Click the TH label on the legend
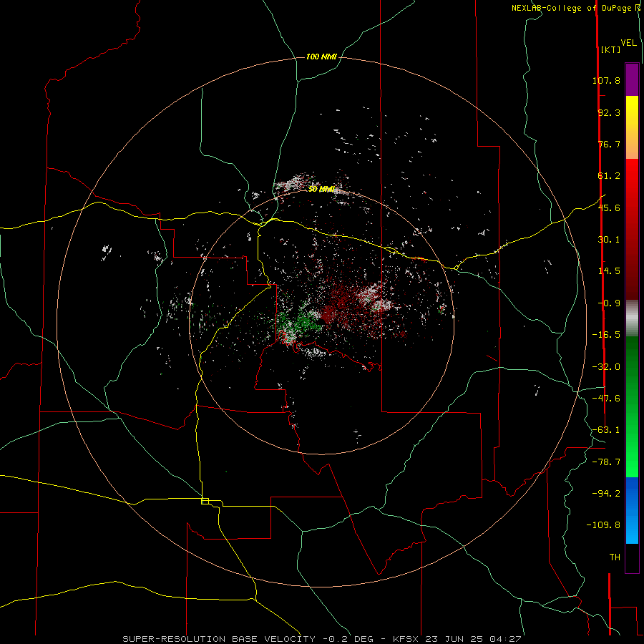 tap(615, 557)
